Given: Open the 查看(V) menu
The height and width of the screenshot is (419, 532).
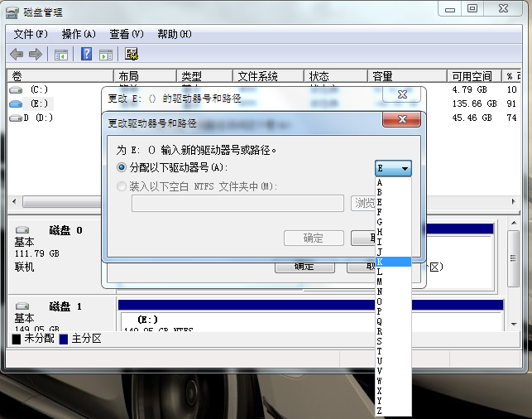Looking at the screenshot, I should pos(127,34).
